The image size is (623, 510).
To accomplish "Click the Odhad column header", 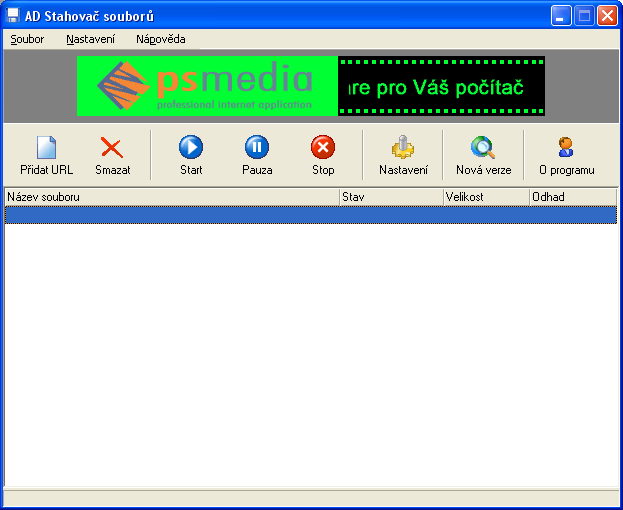I will tap(573, 197).
